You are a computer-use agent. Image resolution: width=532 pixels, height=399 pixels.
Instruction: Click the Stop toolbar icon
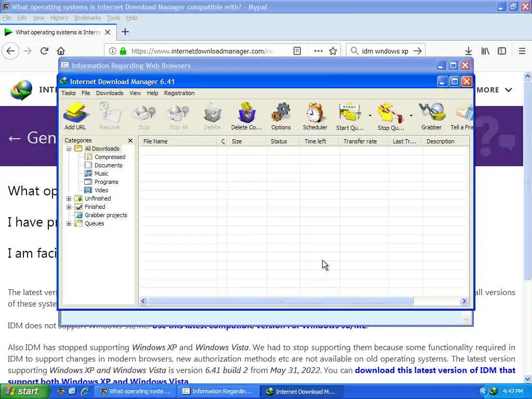pyautogui.click(x=144, y=116)
